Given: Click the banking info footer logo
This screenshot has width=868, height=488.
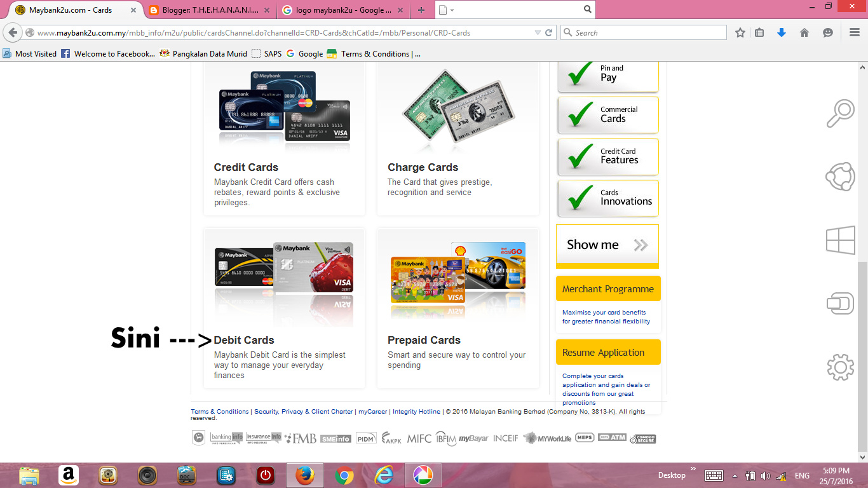Looking at the screenshot, I should [x=227, y=438].
